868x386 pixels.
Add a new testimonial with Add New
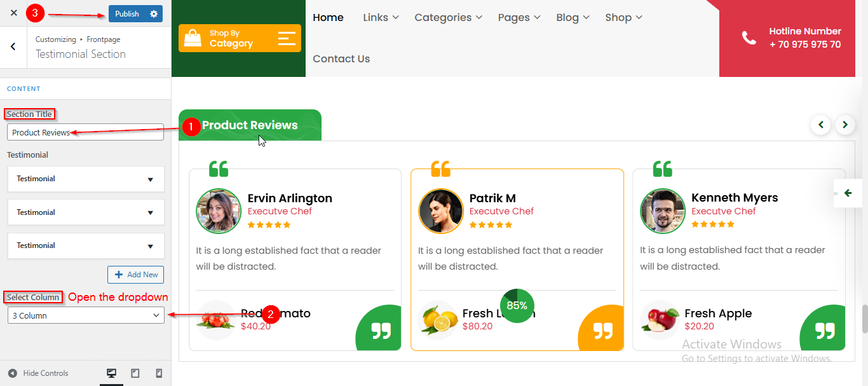pos(136,275)
